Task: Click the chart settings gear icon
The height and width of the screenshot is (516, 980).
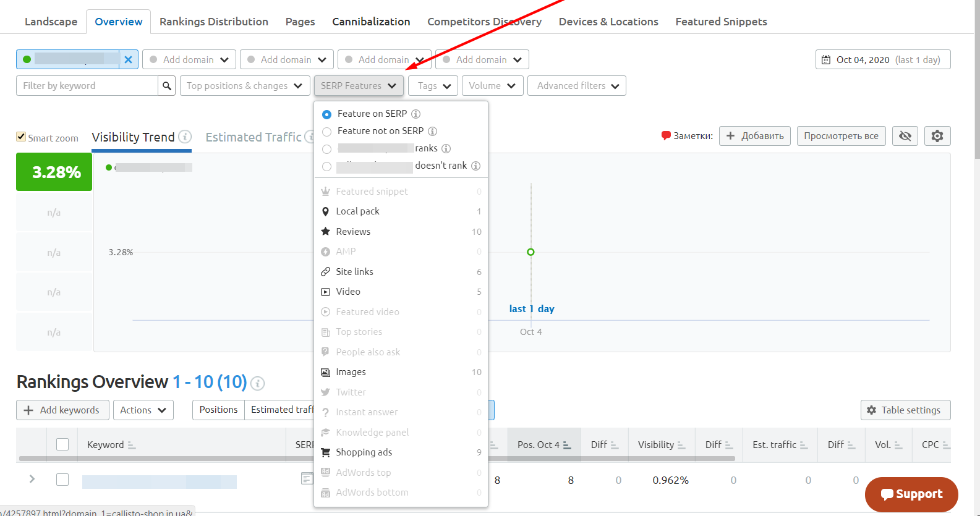Action: (x=937, y=136)
